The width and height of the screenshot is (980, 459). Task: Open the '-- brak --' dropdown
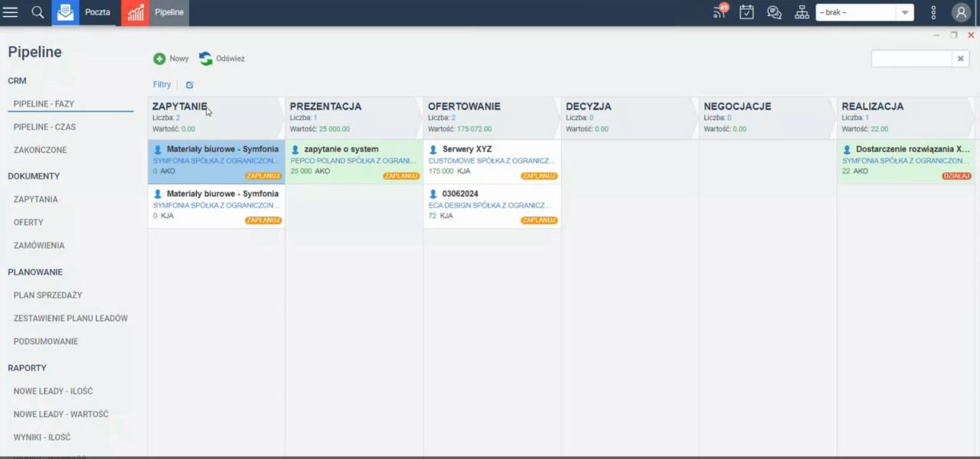[864, 12]
